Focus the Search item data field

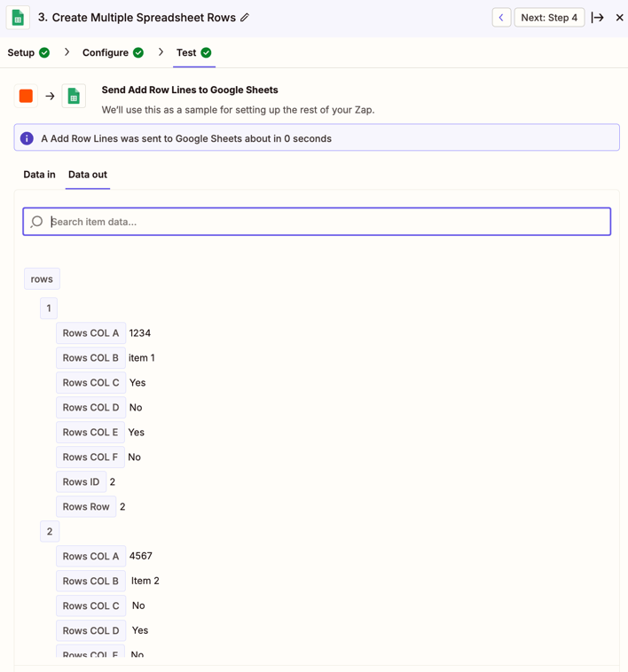[x=317, y=222]
